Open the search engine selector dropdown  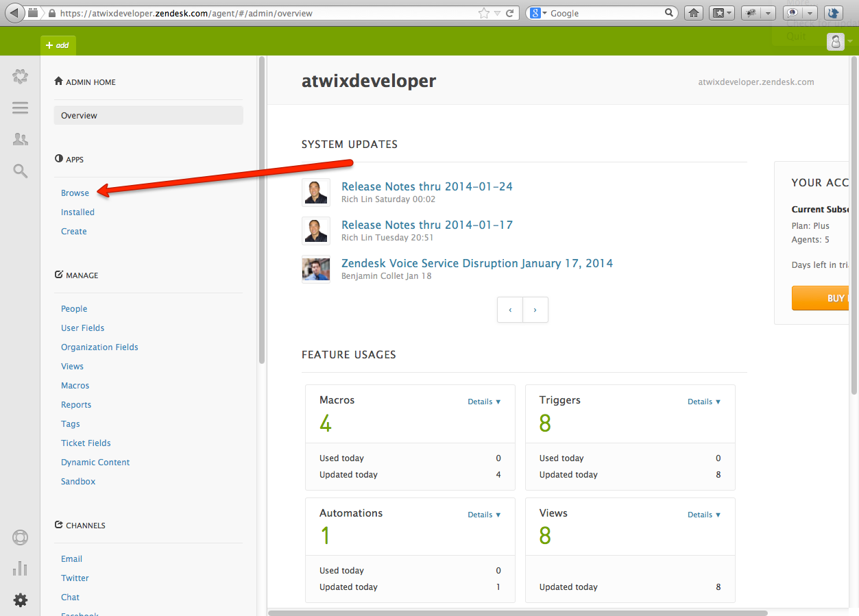pos(539,13)
